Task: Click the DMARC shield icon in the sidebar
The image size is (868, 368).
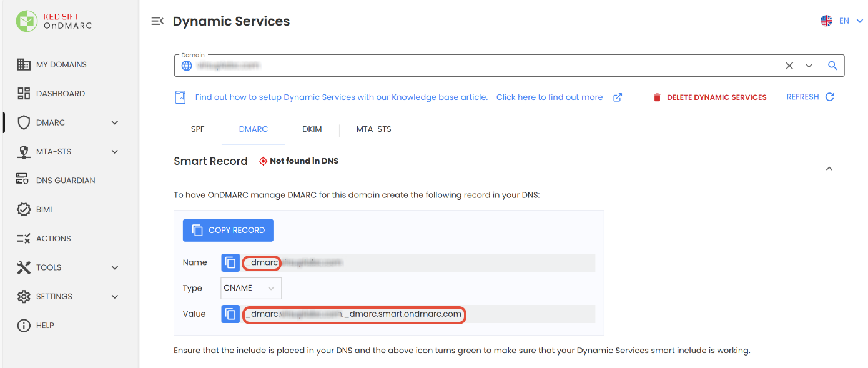Action: 24,122
